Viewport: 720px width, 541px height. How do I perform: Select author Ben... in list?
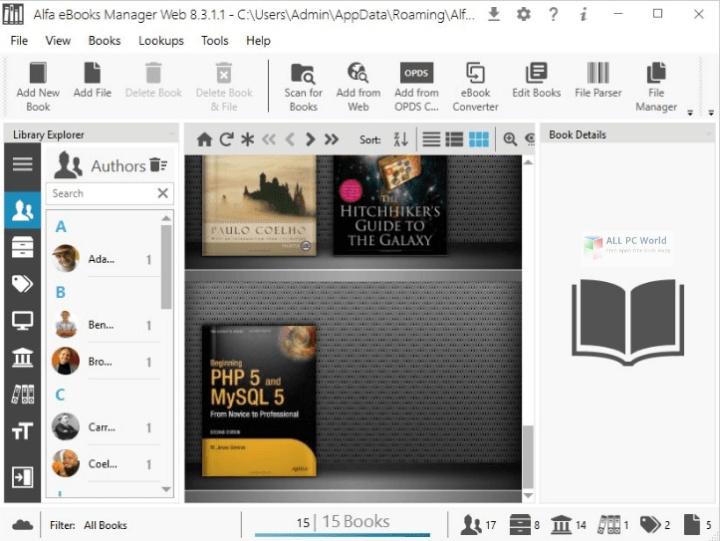point(105,325)
